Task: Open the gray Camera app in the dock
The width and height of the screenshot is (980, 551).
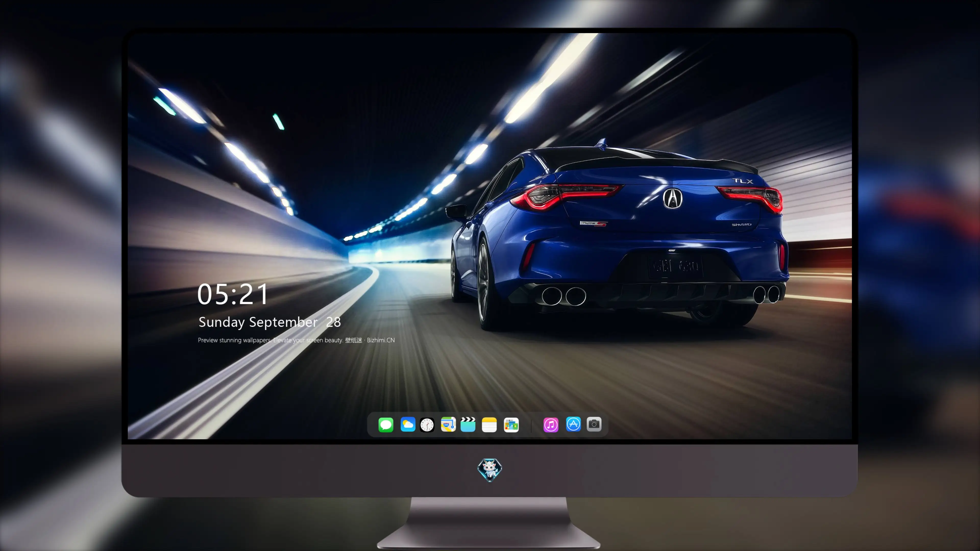Action: coord(594,424)
